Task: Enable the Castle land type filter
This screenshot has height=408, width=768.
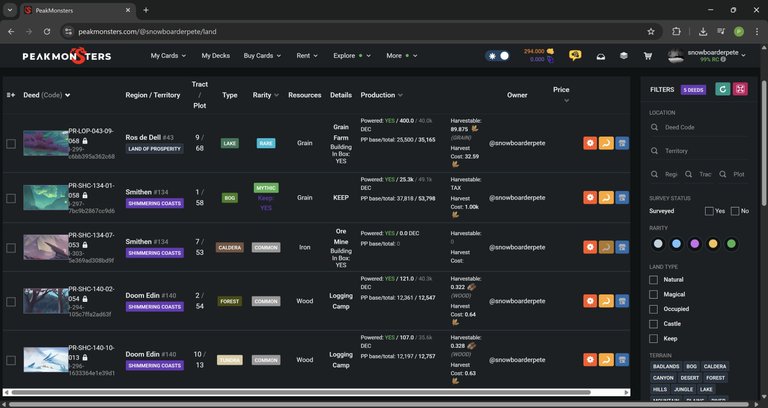Action: click(653, 324)
